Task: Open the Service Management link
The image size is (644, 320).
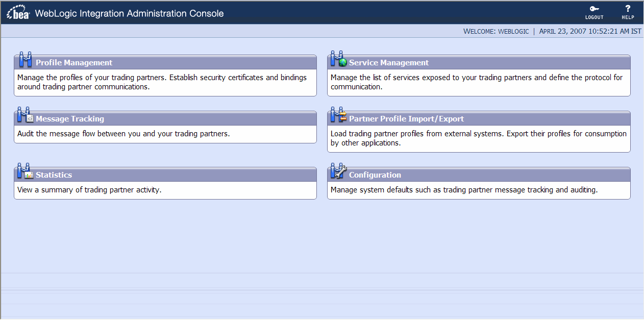Action: pyautogui.click(x=389, y=63)
